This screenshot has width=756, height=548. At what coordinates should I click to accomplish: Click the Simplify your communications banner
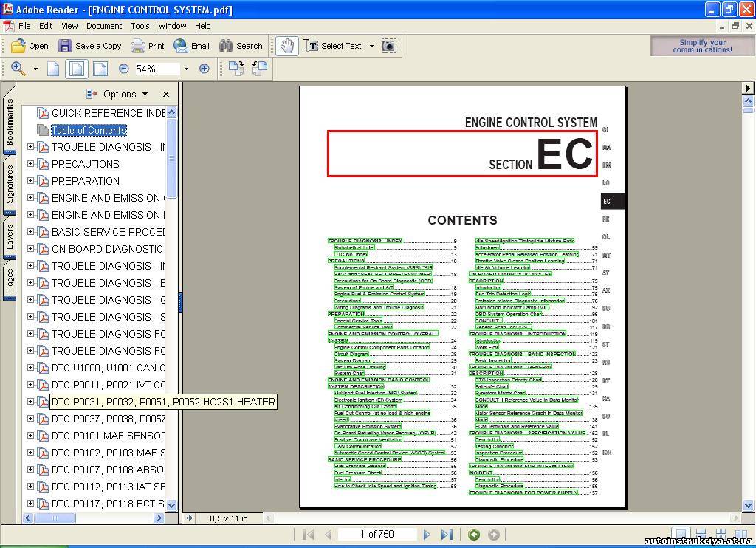click(x=702, y=46)
